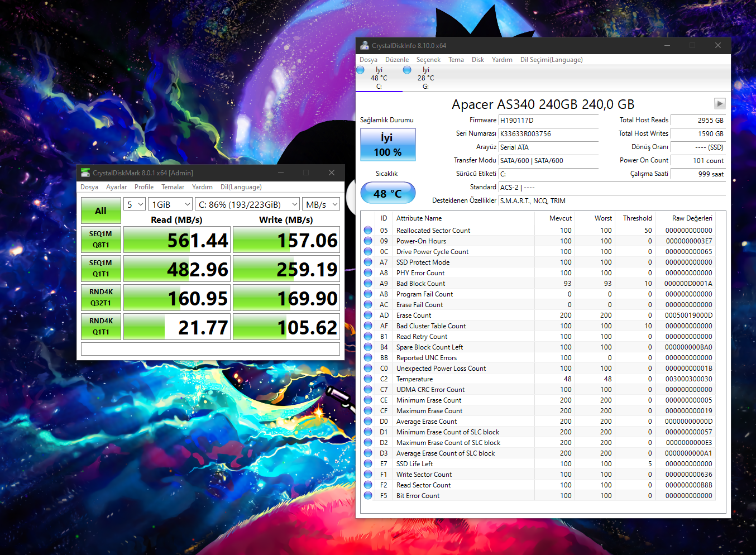The width and height of the screenshot is (756, 555).
Task: Click status orb for Read Sector Count
Action: 368,485
